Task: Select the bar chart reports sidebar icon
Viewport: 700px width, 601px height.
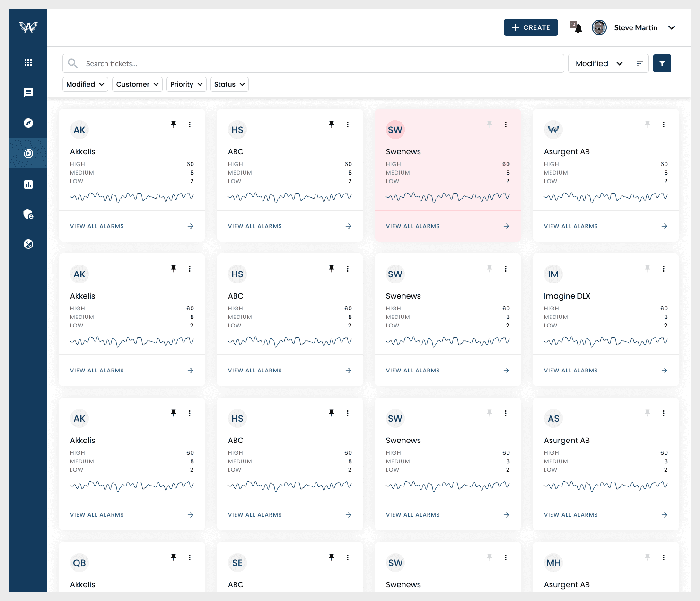Action: tap(28, 185)
